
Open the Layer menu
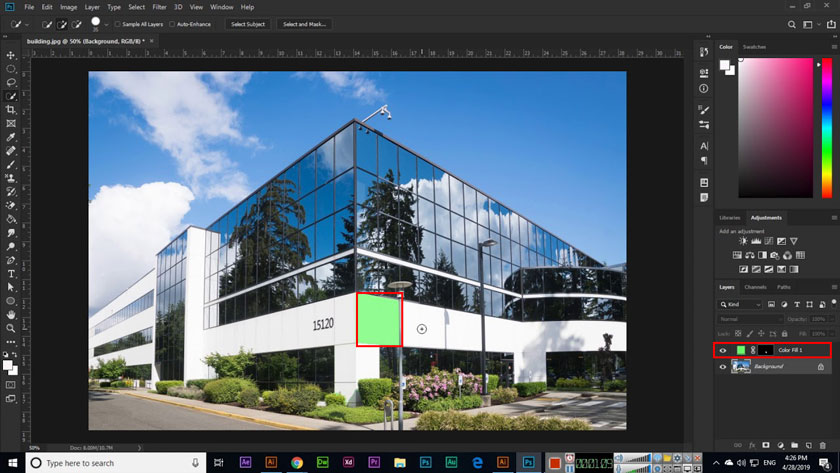point(92,7)
